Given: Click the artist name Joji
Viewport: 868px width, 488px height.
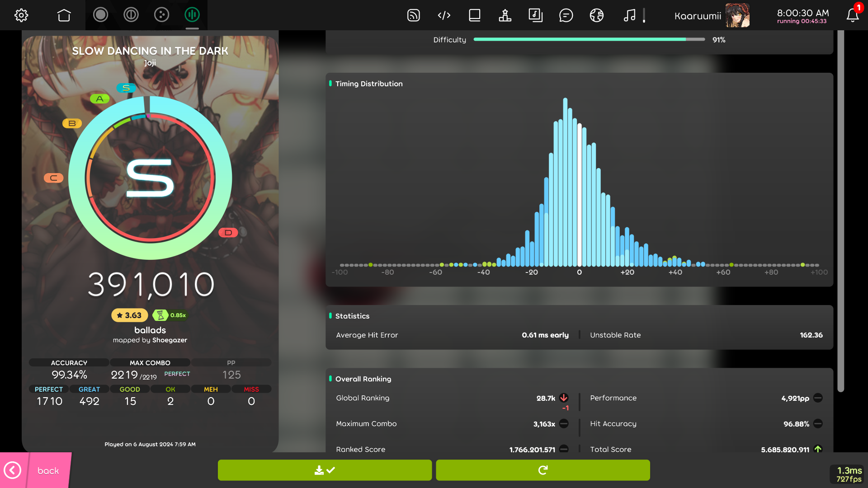Looking at the screenshot, I should tap(150, 63).
